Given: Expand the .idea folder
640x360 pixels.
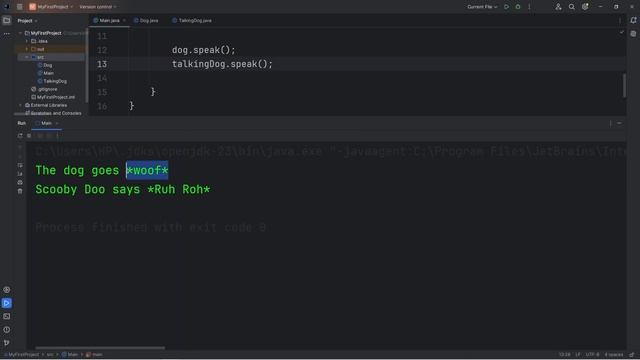Looking at the screenshot, I should pos(27,41).
